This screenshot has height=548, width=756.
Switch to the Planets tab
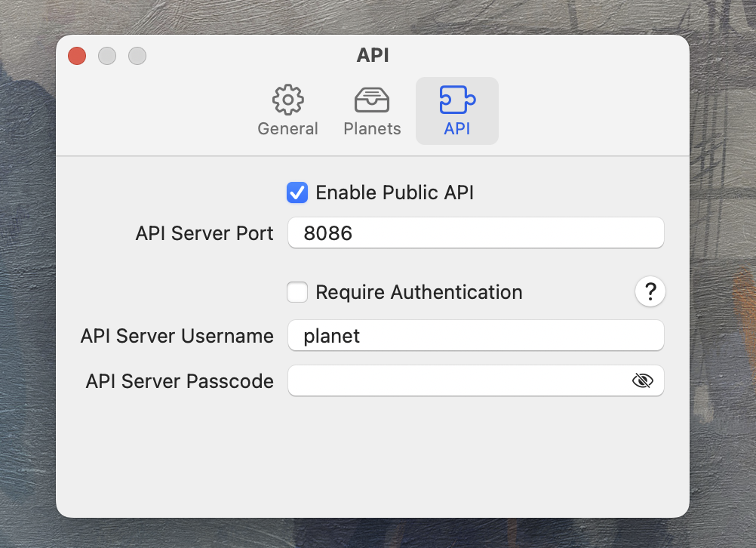point(371,110)
